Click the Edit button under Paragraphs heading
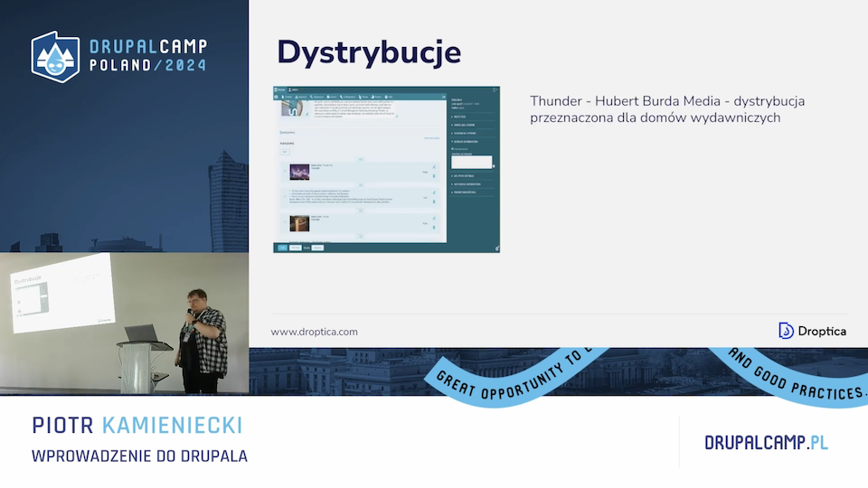868x488 pixels. pos(285,152)
